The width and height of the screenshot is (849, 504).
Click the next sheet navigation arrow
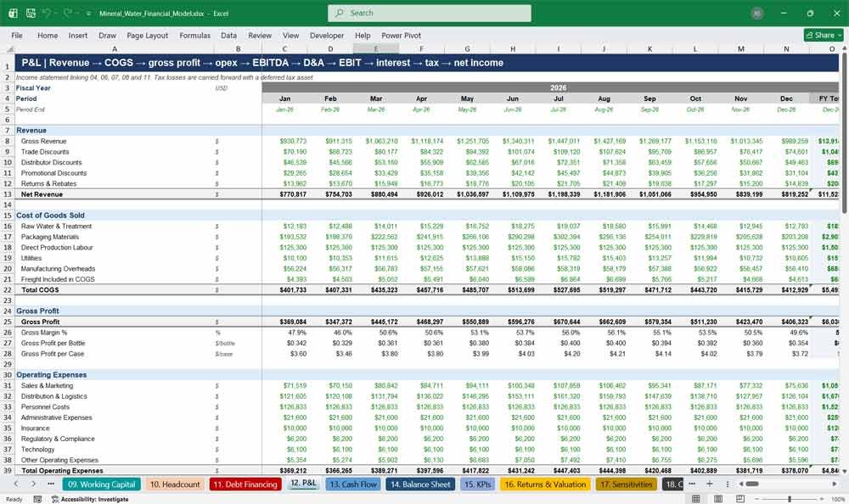[x=33, y=484]
